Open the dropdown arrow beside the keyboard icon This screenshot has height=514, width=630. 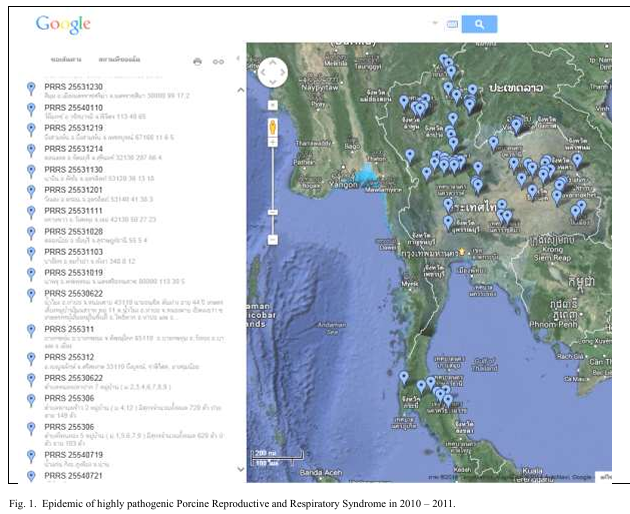[435, 23]
